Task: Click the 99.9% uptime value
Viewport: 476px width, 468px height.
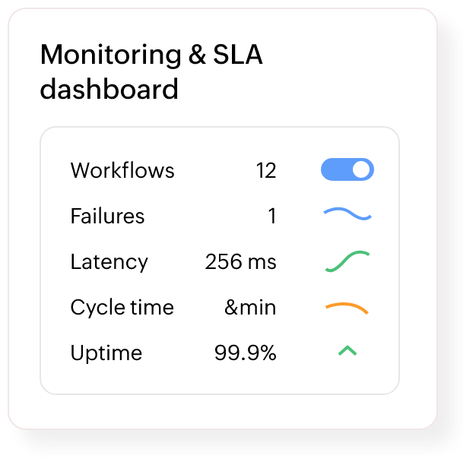Action: (x=244, y=353)
